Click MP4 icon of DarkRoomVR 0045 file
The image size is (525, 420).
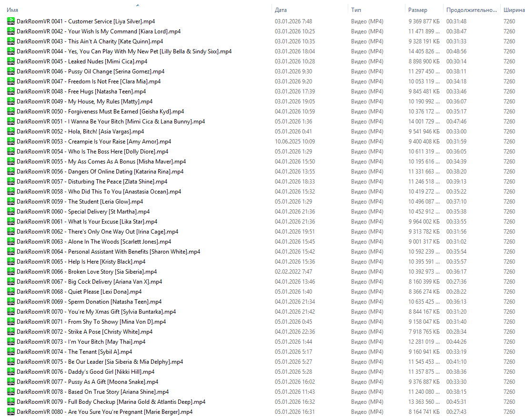click(x=10, y=61)
